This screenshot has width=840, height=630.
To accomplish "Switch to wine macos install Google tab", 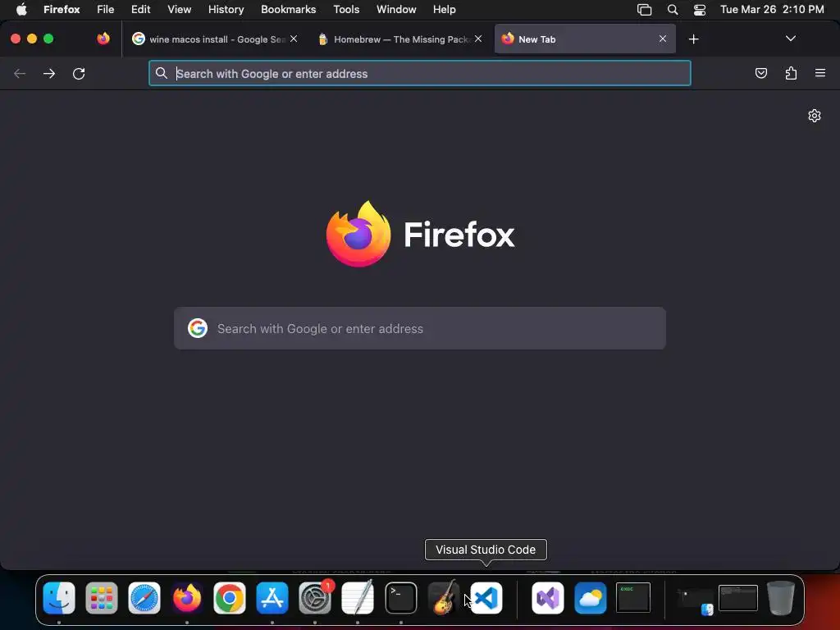I will 214,39.
